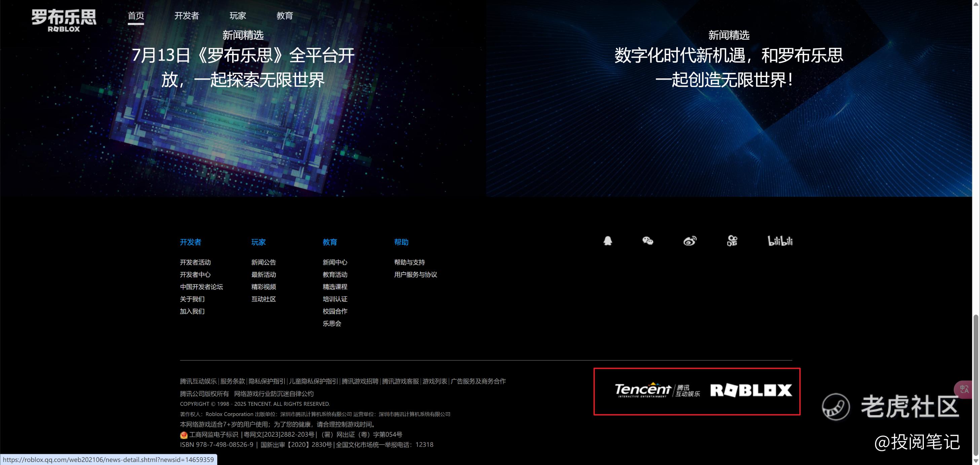Open the video camera social icon
The width and height of the screenshot is (980, 465).
(x=732, y=241)
